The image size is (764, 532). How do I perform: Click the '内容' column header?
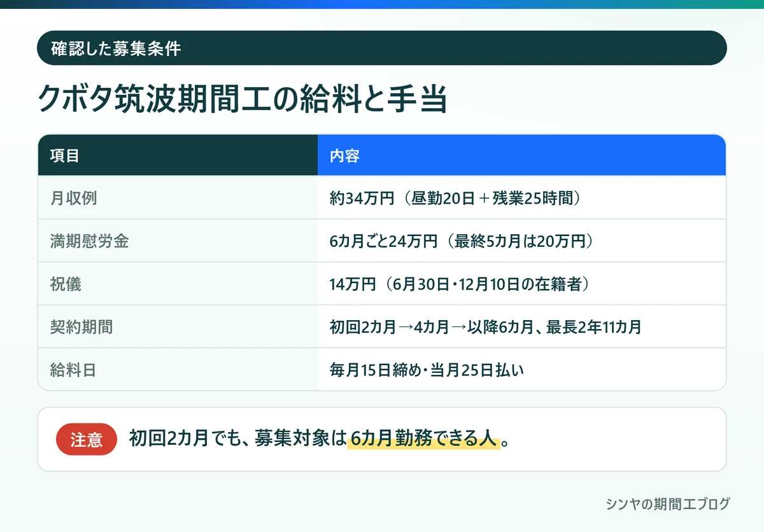tap(521, 155)
